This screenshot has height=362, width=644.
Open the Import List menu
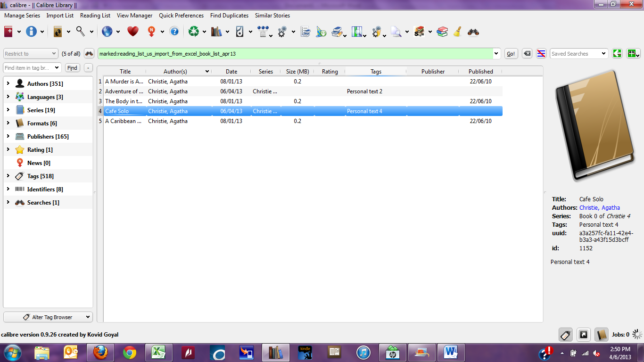(60, 16)
